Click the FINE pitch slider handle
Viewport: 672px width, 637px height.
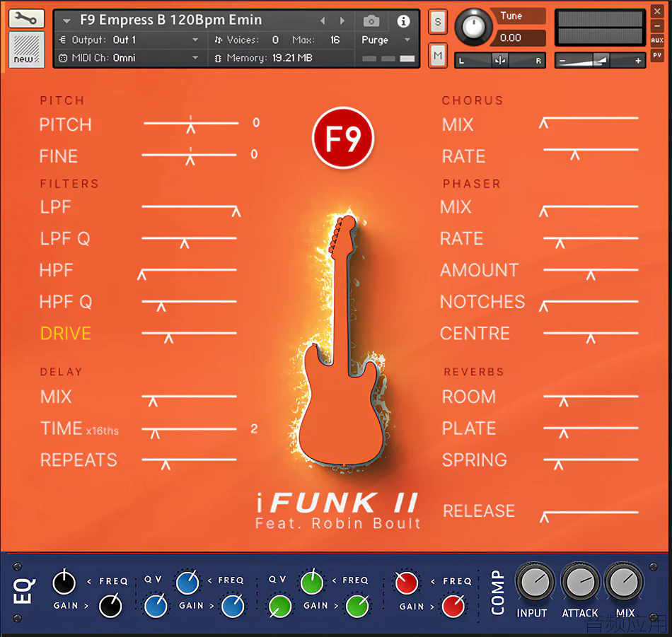190,159
